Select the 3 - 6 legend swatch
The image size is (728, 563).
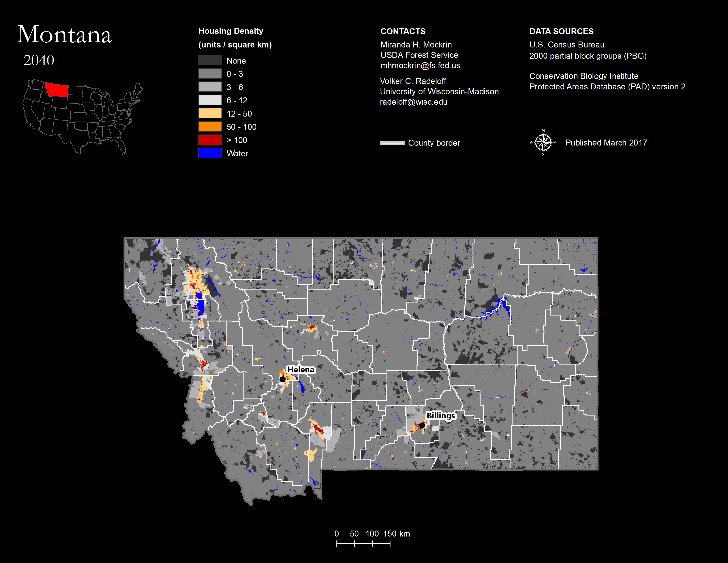tap(210, 87)
